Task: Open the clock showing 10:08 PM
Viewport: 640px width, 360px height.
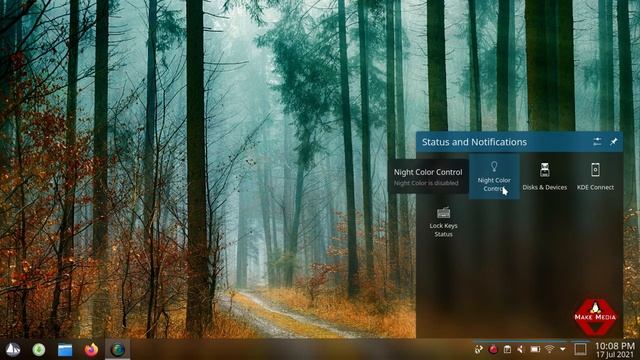Action: coord(614,346)
